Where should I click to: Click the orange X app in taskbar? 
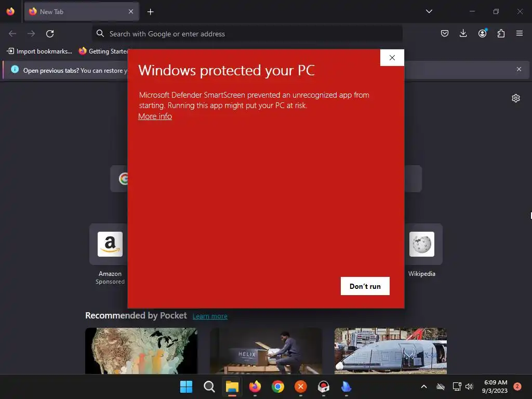pos(301,387)
